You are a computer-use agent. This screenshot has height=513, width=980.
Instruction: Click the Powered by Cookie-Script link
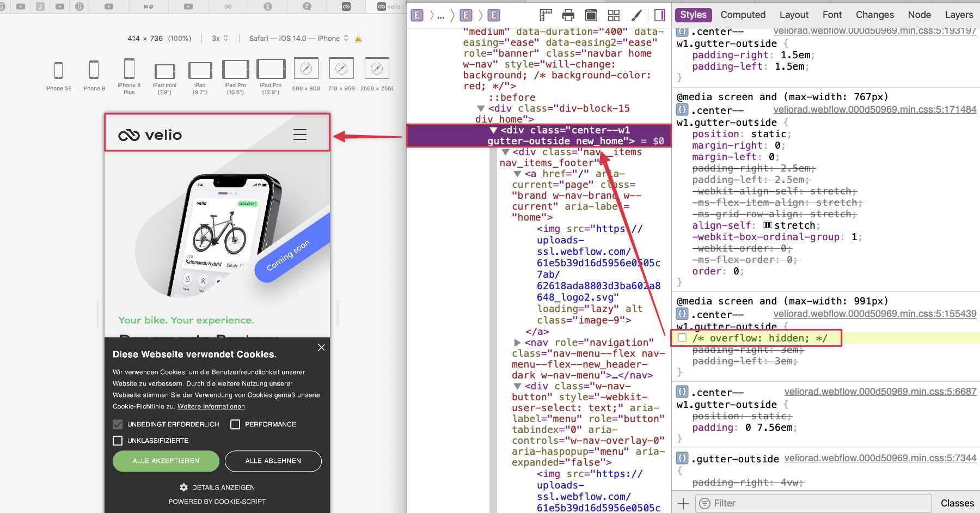217,502
